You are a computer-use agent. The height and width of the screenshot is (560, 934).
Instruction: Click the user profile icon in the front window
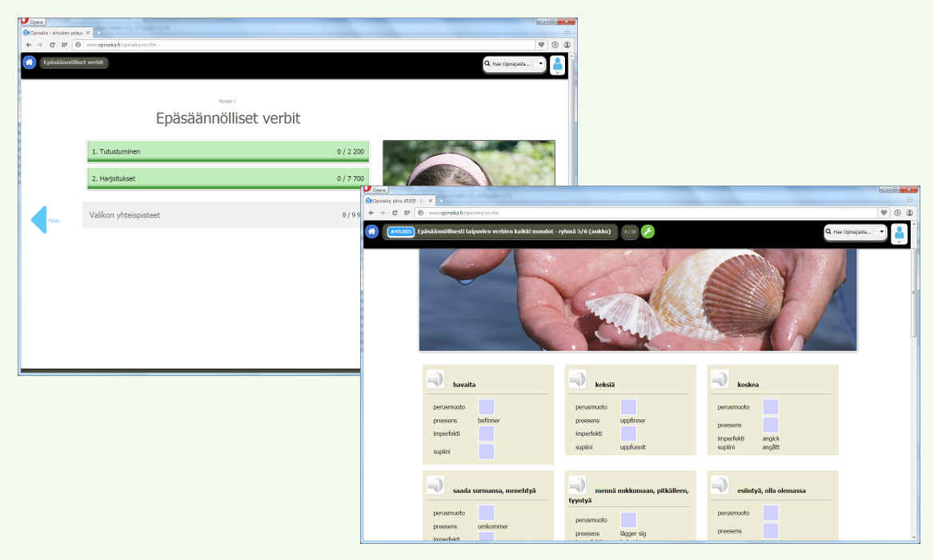tap(900, 233)
